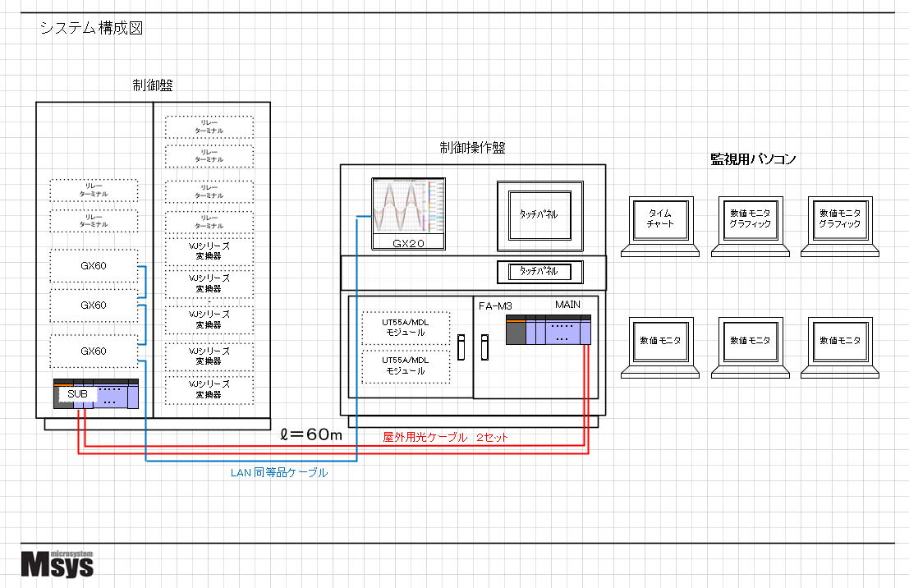Select the topmost VJシリーズ変換器 box
Viewport: 909px width, 588px height.
[209, 251]
